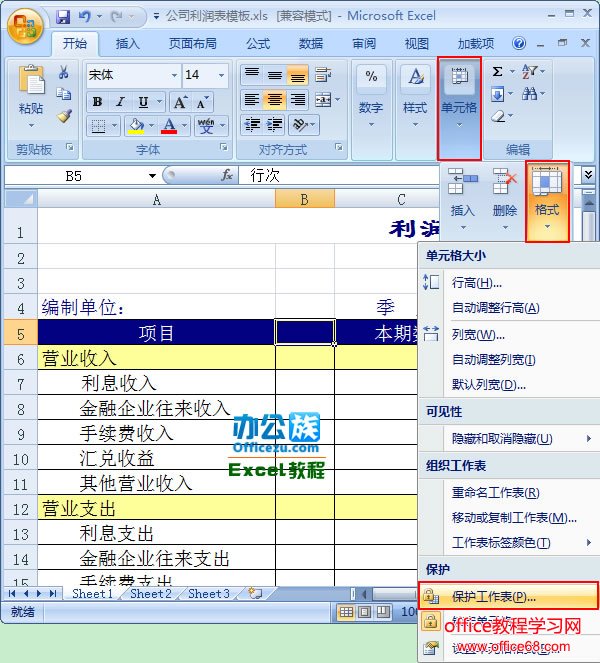
Task: Click the AutoSum sigma icon
Action: tap(498, 71)
